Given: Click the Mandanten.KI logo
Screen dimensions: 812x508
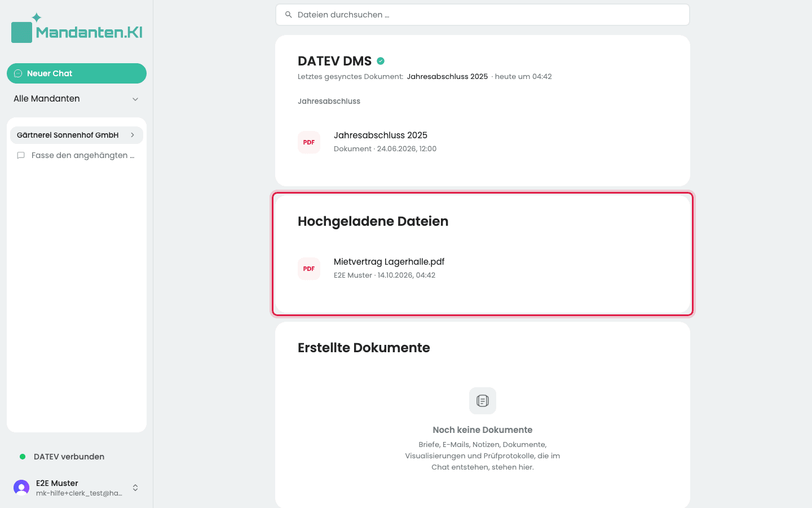Looking at the screenshot, I should pyautogui.click(x=77, y=28).
